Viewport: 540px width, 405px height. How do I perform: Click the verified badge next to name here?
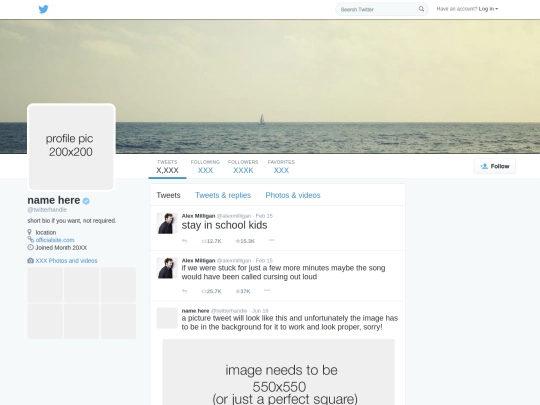[x=86, y=201]
